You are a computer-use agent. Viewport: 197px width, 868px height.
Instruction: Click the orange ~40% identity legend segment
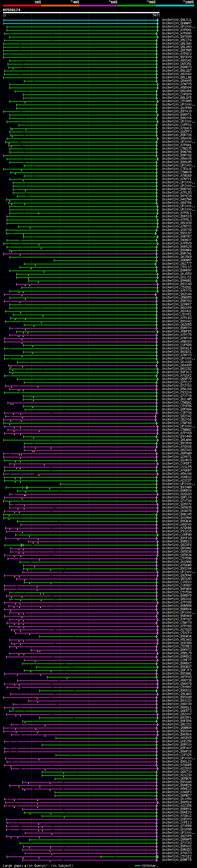pos(61,6)
